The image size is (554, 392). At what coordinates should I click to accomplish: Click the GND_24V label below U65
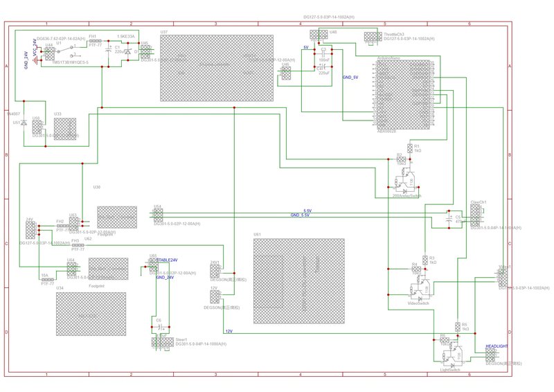[165, 278]
